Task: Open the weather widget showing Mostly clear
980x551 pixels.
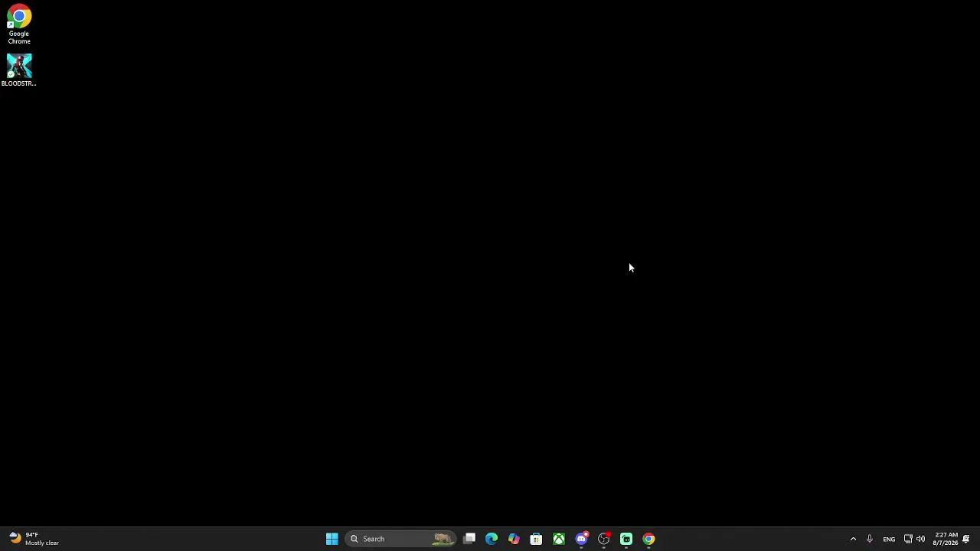Action: [x=34, y=539]
